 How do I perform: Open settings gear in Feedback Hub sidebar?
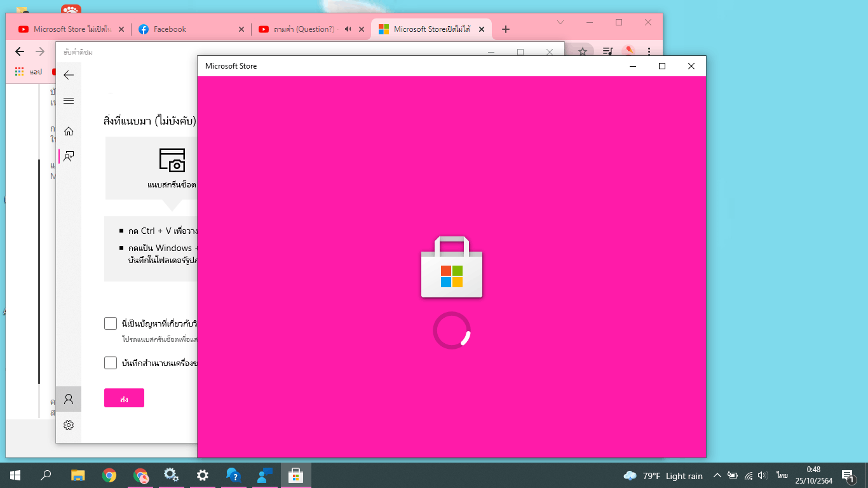[x=69, y=425]
